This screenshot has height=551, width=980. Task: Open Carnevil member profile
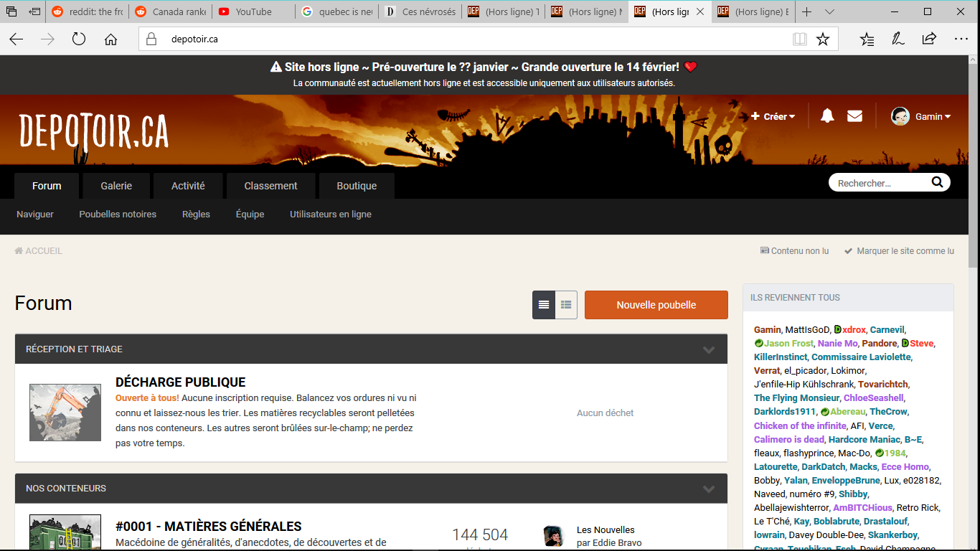tap(887, 329)
